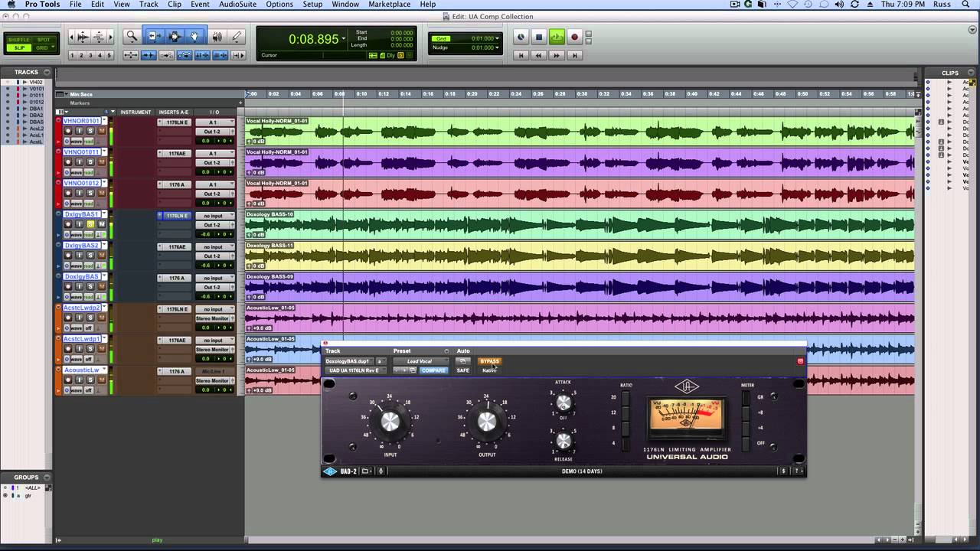Open VHNOR0101 input selector A 1
Image resolution: width=980 pixels, height=551 pixels.
tap(214, 122)
